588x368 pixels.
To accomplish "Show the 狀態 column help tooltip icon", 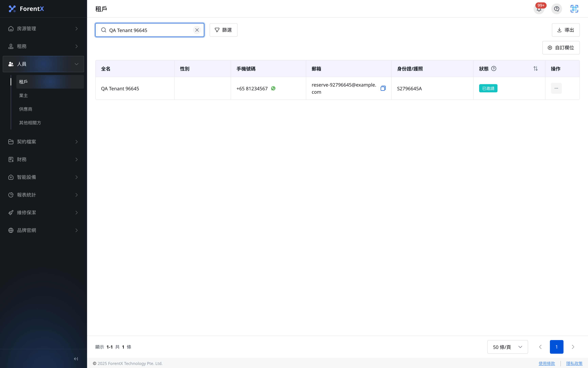I will point(493,69).
